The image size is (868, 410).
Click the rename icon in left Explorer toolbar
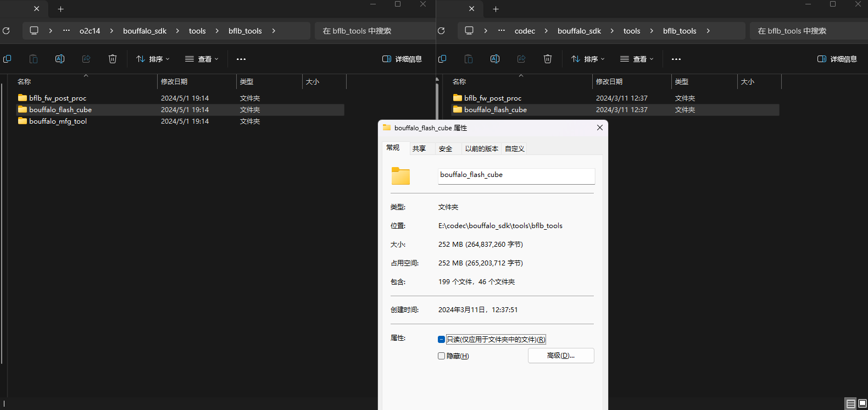(60, 59)
